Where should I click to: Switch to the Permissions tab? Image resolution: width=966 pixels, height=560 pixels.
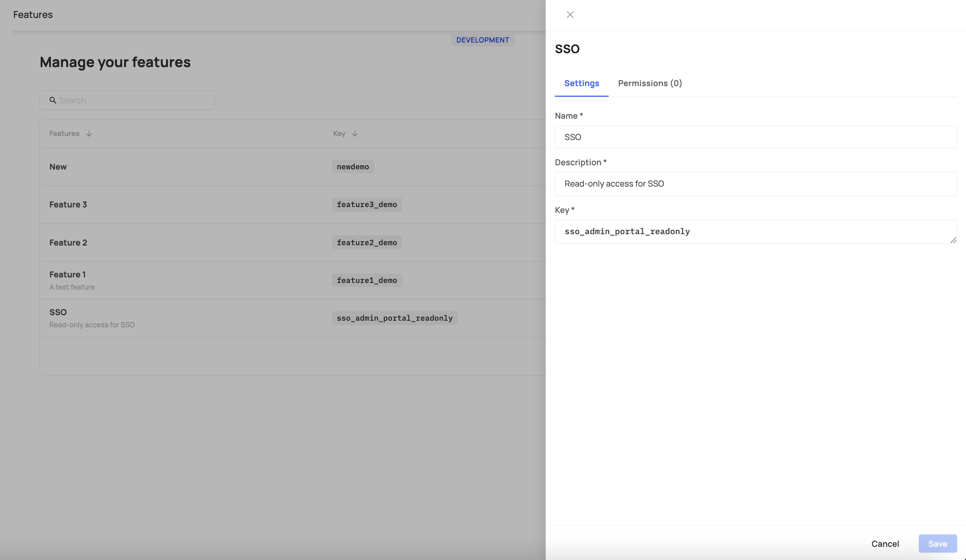pos(650,83)
